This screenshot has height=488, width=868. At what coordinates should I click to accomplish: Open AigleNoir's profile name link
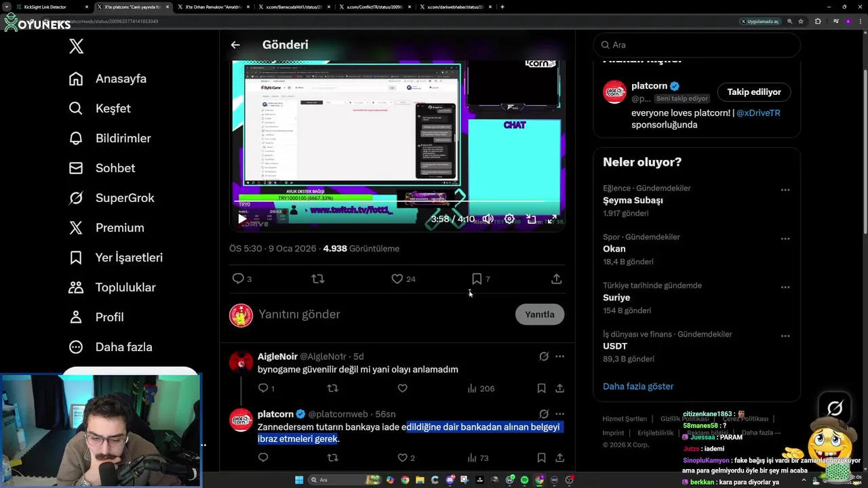(x=277, y=357)
